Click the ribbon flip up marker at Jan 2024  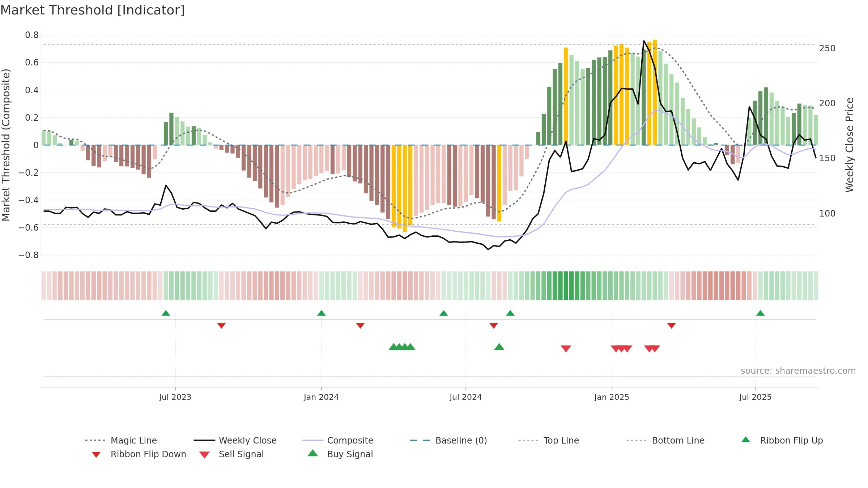[321, 313]
